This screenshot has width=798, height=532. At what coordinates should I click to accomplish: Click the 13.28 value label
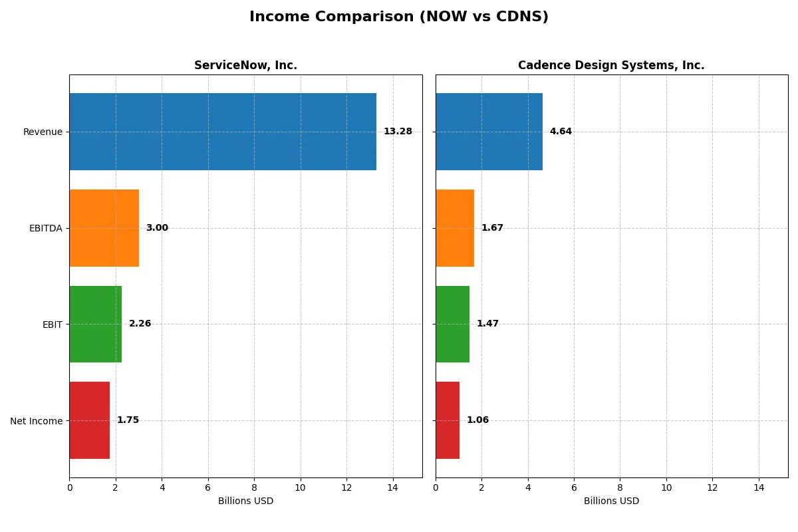pyautogui.click(x=398, y=131)
